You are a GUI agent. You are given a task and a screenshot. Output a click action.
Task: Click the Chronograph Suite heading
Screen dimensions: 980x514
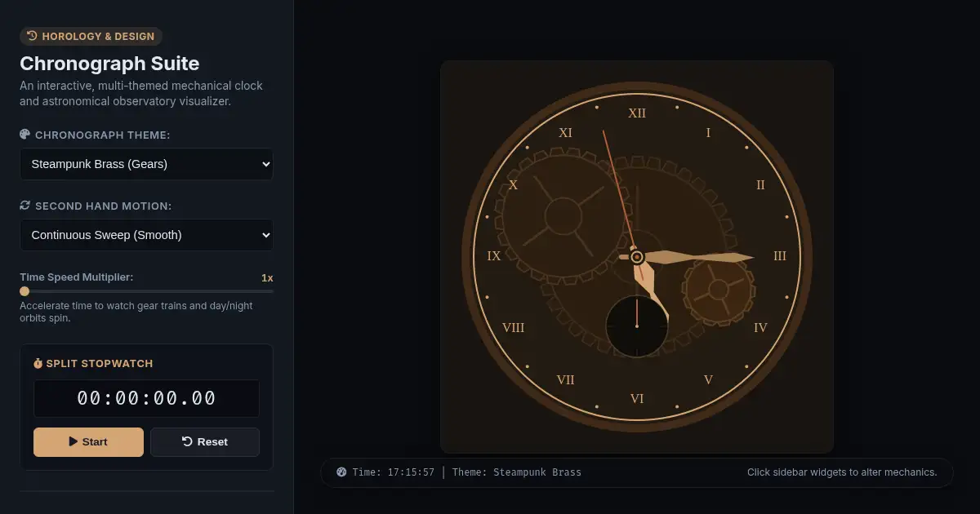[109, 64]
